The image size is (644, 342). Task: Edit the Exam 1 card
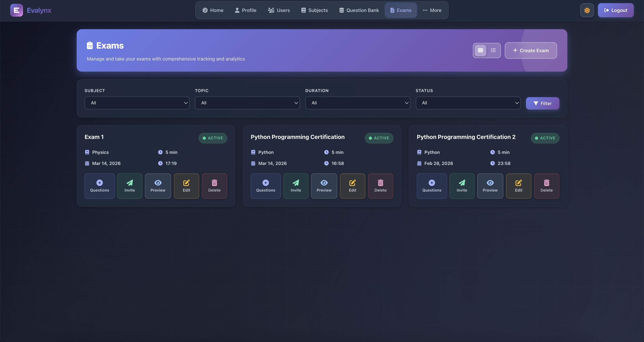186,186
